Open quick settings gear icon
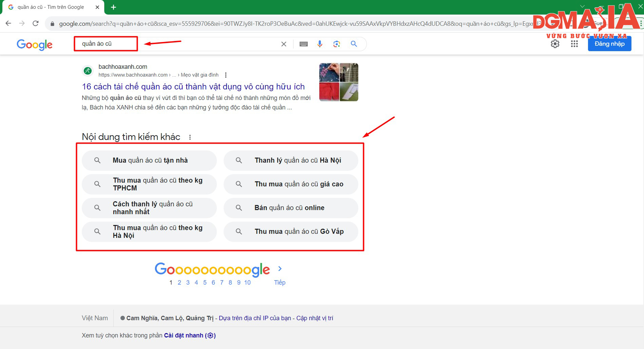 point(555,44)
